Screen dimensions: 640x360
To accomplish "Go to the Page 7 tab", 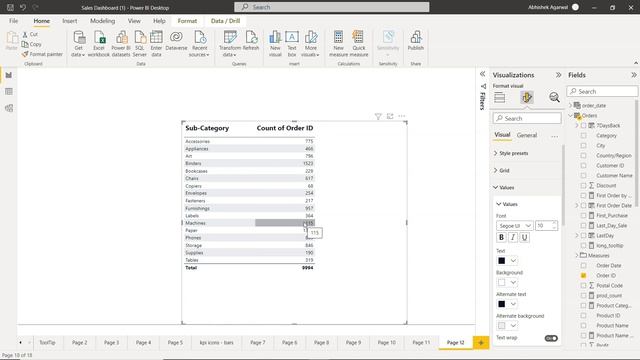I will [258, 342].
